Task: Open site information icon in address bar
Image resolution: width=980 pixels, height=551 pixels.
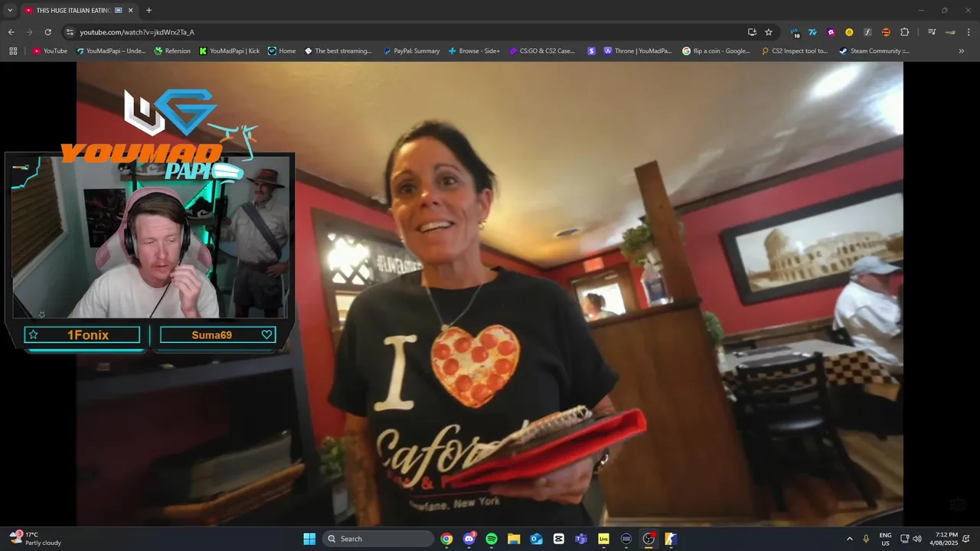Action: [x=70, y=32]
